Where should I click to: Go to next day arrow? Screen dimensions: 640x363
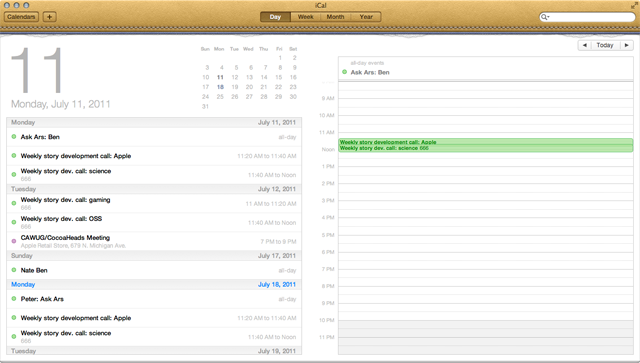627,45
